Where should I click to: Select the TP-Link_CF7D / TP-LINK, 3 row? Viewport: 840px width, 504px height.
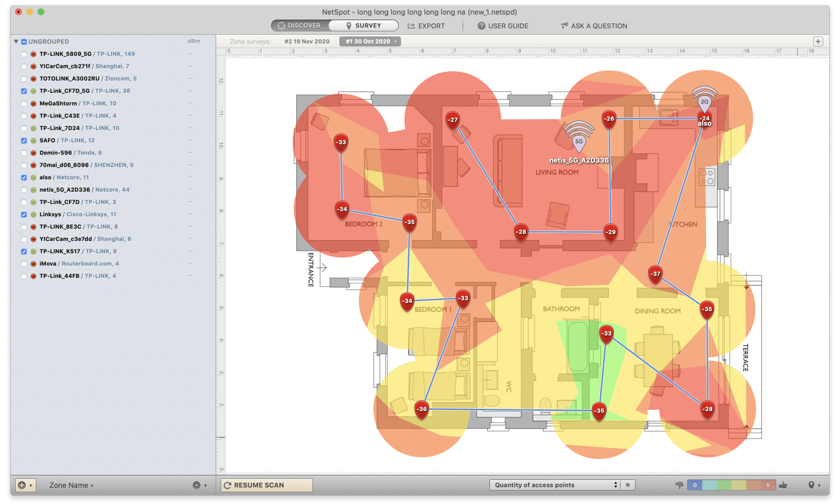click(113, 202)
